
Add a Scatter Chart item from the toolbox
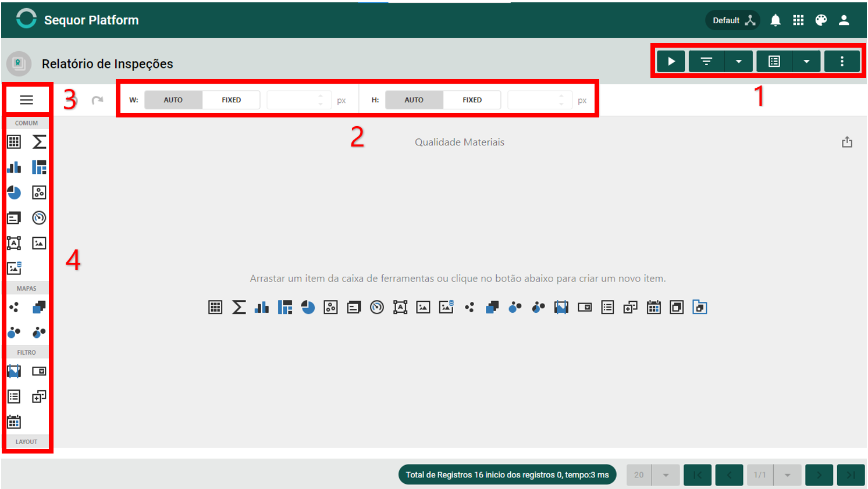click(39, 192)
